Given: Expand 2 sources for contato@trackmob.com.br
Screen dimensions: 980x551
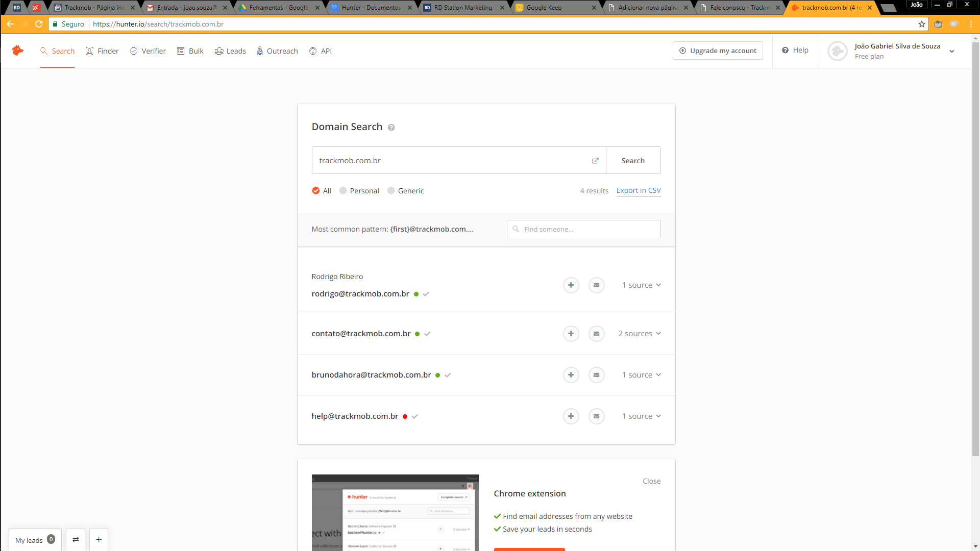Looking at the screenshot, I should click(x=640, y=334).
